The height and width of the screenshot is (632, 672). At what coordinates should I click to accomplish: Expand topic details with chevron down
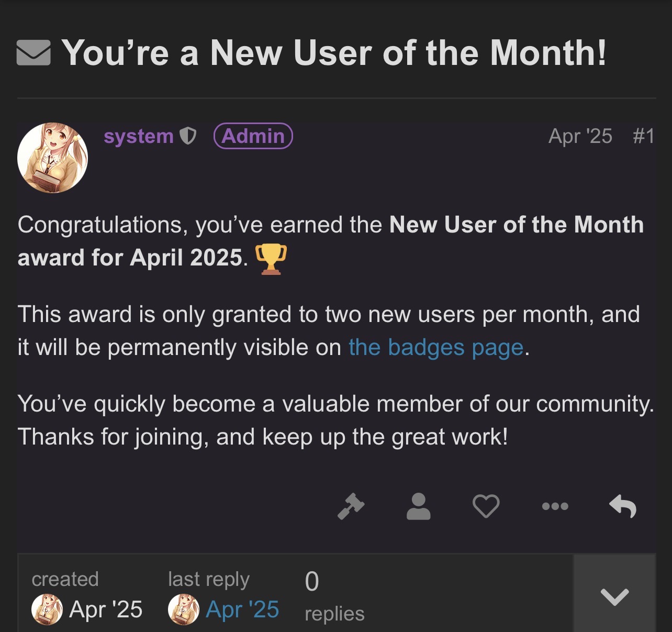point(614,596)
